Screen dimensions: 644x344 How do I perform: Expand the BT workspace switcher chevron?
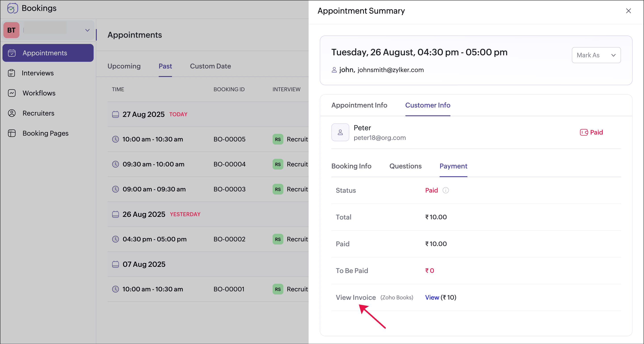point(87,30)
